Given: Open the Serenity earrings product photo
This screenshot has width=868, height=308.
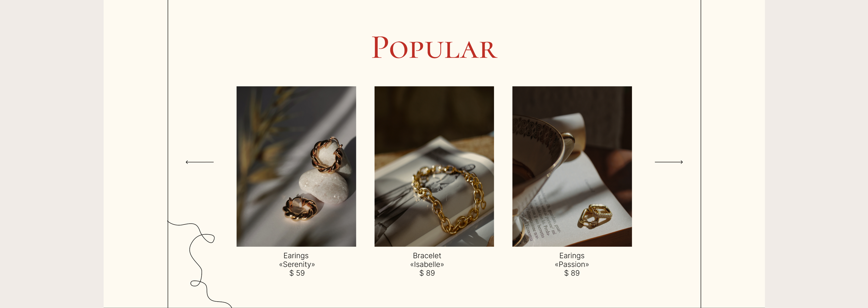Looking at the screenshot, I should [296, 166].
